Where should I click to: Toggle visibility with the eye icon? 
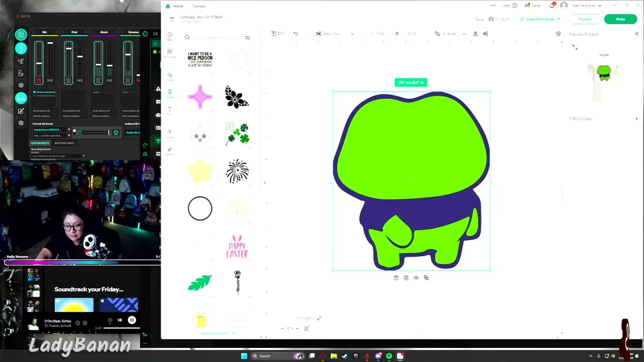(x=416, y=278)
